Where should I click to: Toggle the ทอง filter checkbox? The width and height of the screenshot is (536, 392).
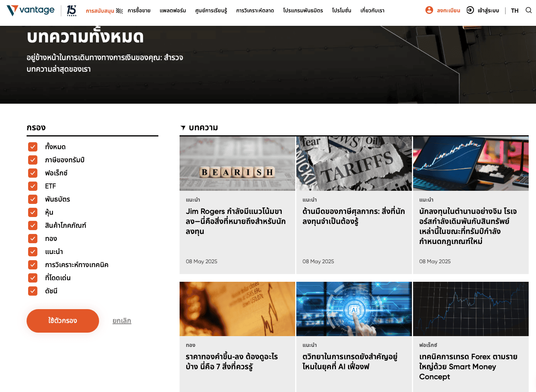tap(33, 239)
